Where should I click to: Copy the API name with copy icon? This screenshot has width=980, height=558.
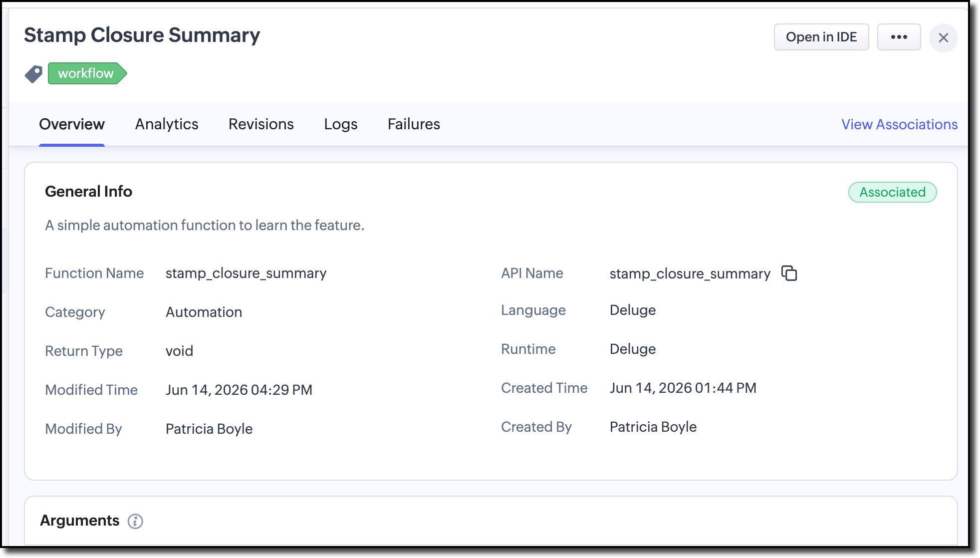pos(789,274)
